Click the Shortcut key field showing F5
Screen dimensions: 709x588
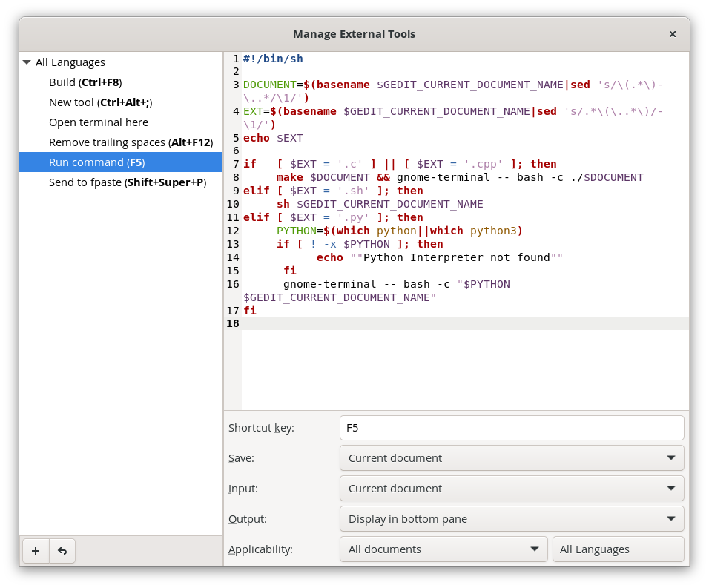click(x=512, y=428)
